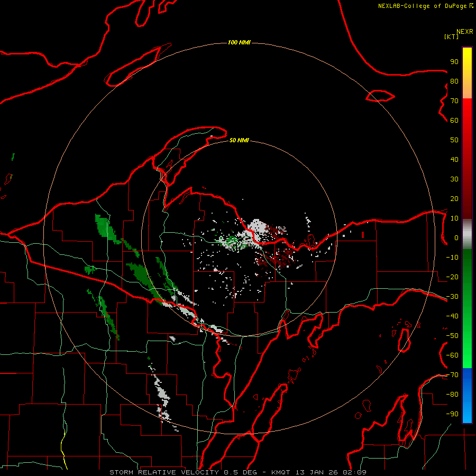Click the -30 value on velocity scale

452,297
